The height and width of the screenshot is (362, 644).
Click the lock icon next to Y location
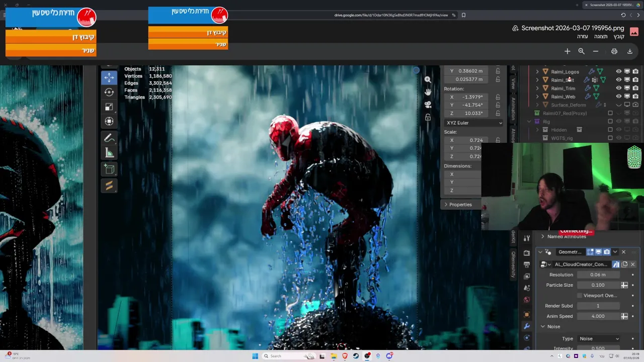tap(498, 71)
